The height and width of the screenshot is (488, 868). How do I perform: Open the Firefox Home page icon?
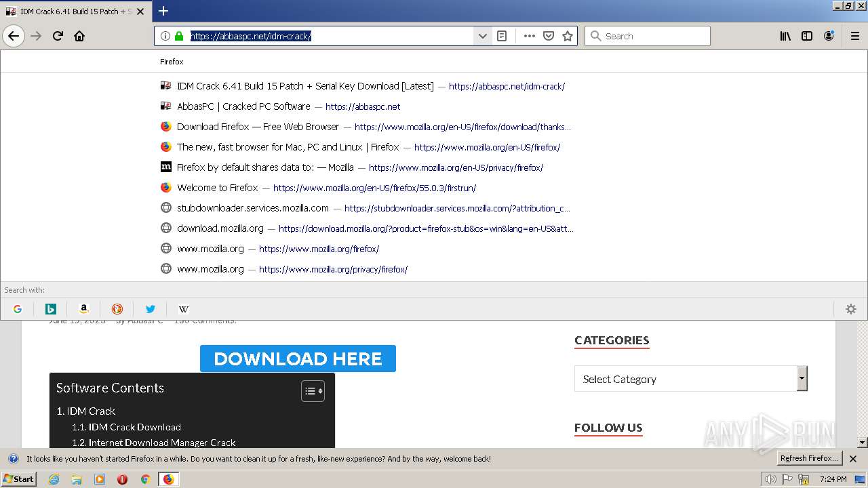[x=79, y=36]
